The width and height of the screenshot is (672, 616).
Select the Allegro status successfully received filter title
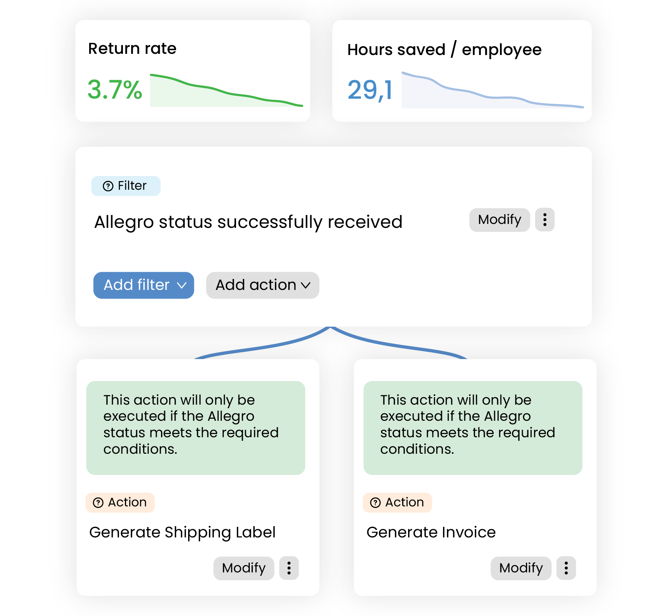[248, 221]
